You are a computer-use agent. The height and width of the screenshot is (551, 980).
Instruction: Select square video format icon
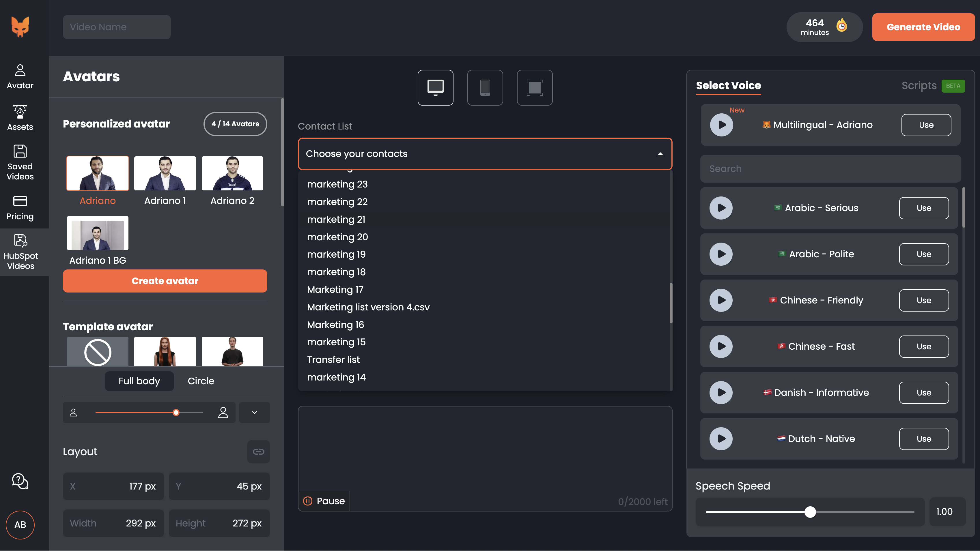pos(535,87)
